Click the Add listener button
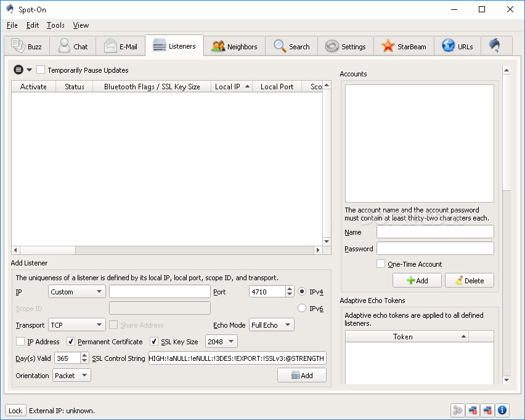The width and height of the screenshot is (525, 420). pyautogui.click(x=302, y=375)
